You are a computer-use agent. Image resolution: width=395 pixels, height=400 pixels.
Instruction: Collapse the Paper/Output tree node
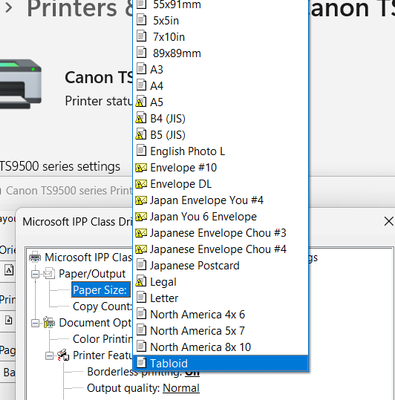pos(35,274)
